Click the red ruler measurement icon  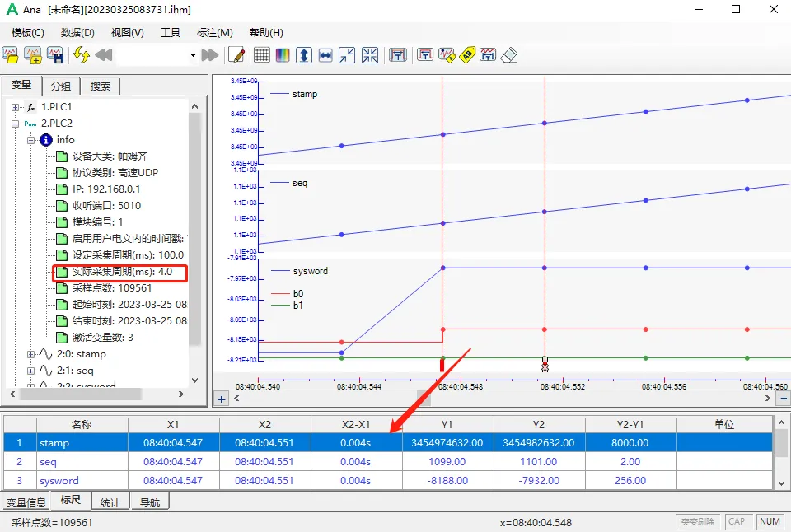pos(425,55)
